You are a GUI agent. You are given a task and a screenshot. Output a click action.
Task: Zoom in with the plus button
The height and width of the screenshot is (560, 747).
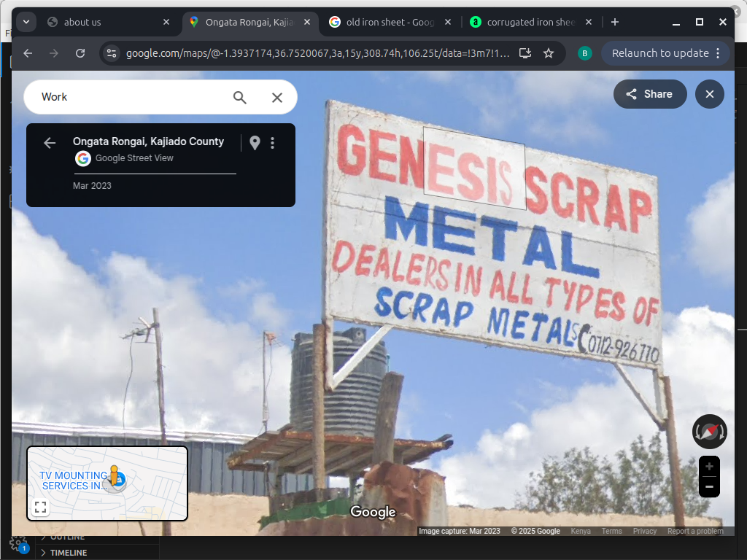[709, 467]
